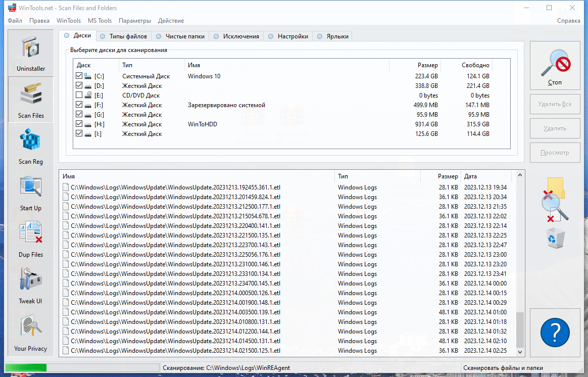Click the Удалить Все button
588x377 pixels.
[x=555, y=104]
